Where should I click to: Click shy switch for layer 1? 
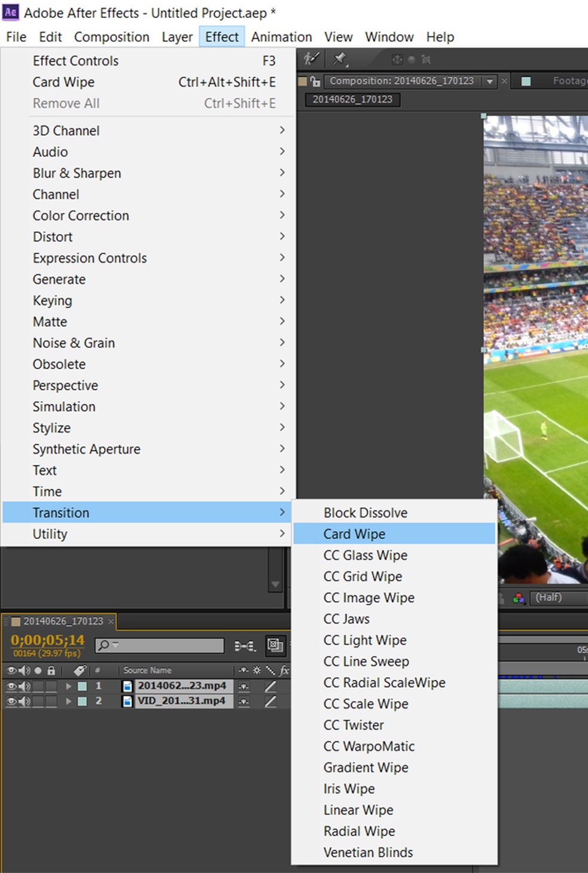tap(244, 686)
